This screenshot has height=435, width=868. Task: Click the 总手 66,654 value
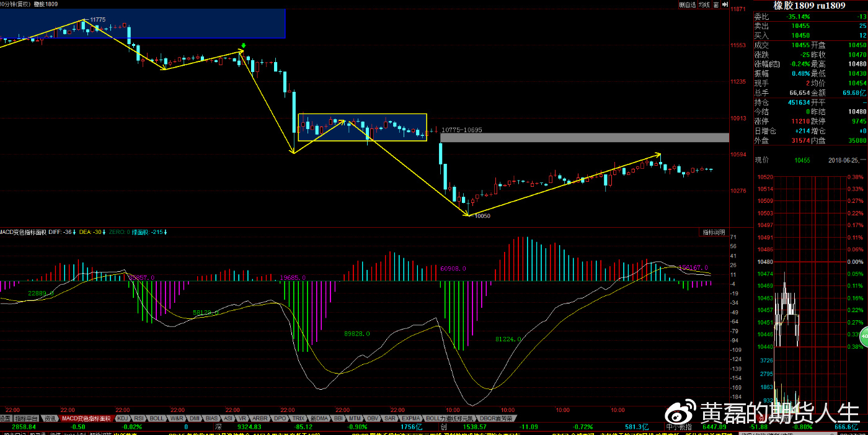point(800,92)
